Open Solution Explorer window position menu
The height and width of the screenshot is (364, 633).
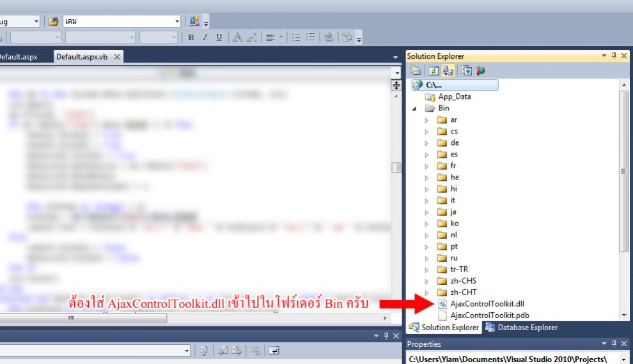click(604, 56)
